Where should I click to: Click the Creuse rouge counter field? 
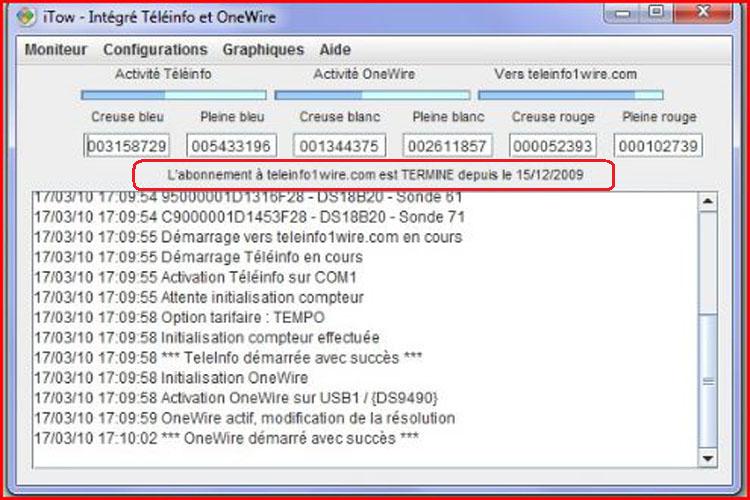pyautogui.click(x=553, y=147)
